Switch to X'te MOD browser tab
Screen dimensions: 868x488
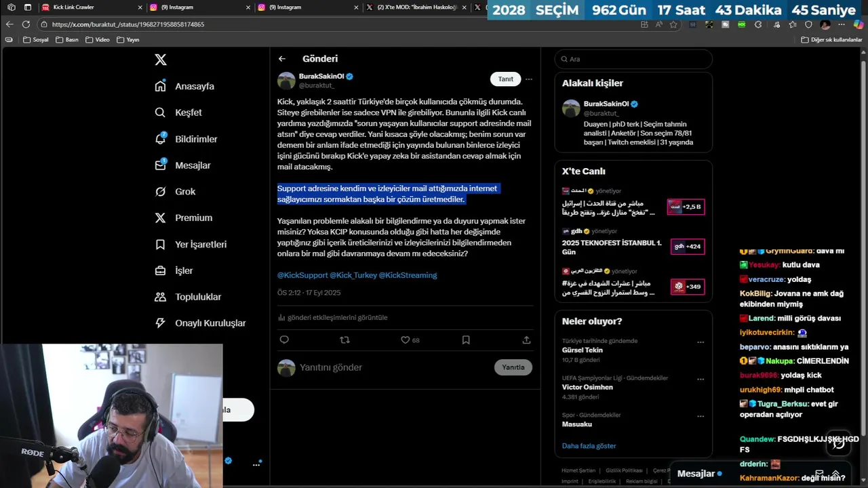(416, 7)
